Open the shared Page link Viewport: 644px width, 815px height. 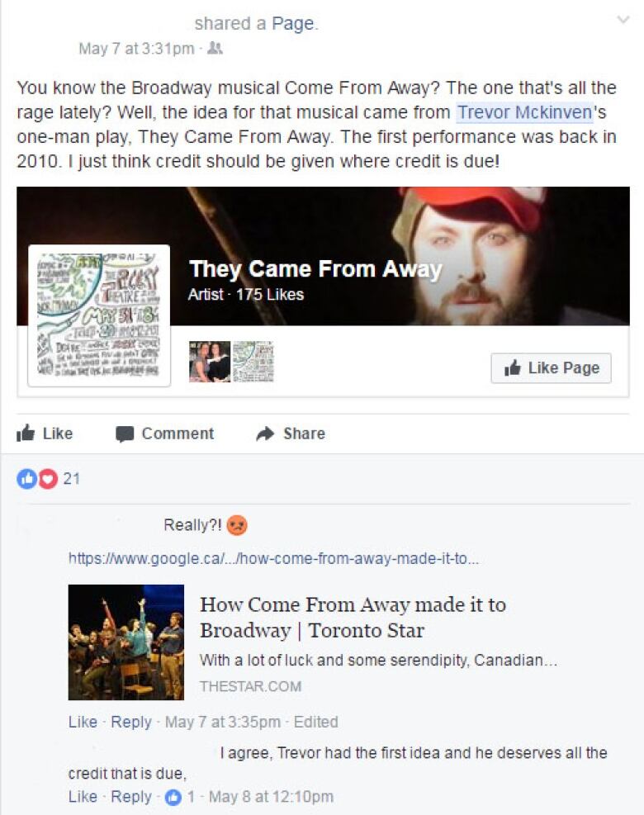tap(293, 24)
